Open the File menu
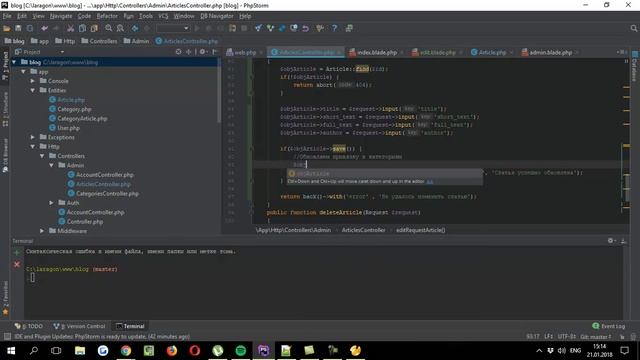640x360 pixels. pos(7,16)
